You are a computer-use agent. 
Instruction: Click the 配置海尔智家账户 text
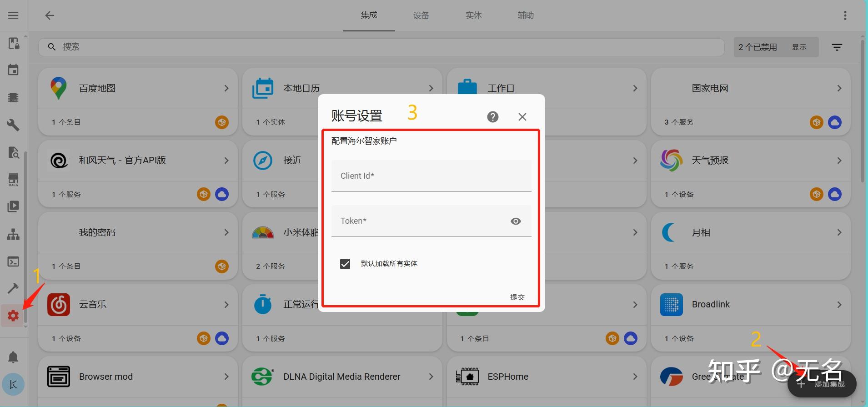tap(364, 141)
